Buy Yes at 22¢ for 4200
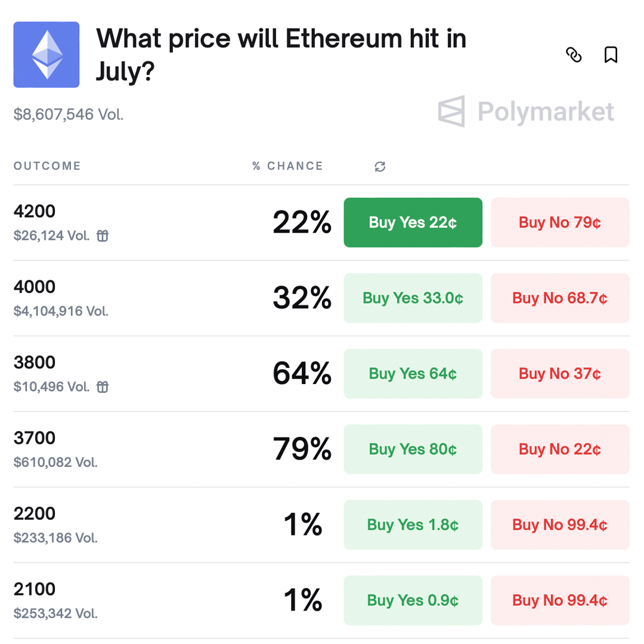This screenshot has height=644, width=644. (413, 222)
